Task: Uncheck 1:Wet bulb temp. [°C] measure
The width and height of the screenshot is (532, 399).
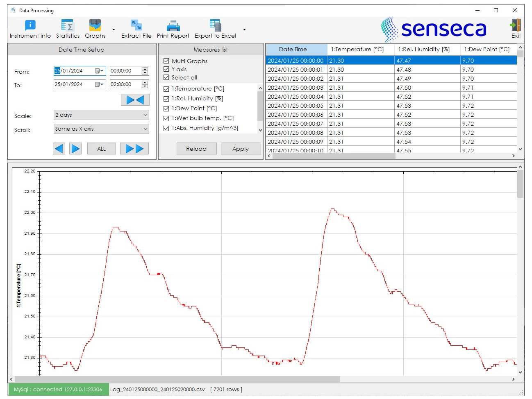Action: pyautogui.click(x=166, y=118)
